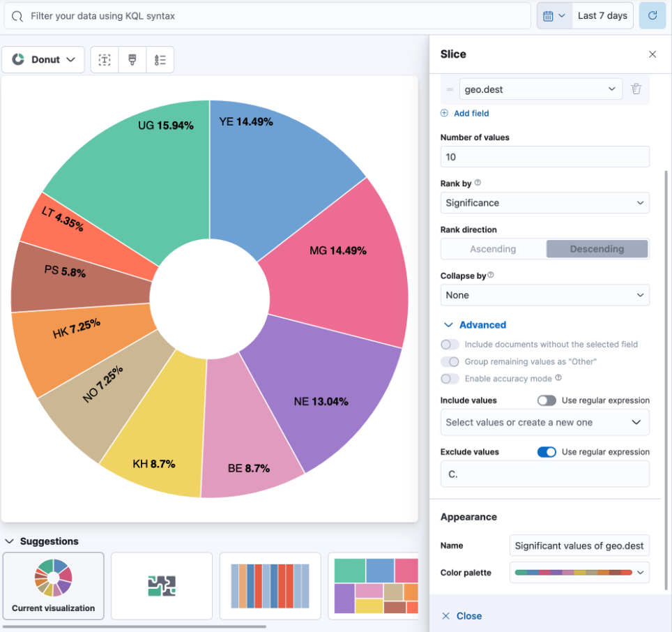Click the refresh icon to reload data
Viewport: 672px width, 632px height.
[652, 15]
